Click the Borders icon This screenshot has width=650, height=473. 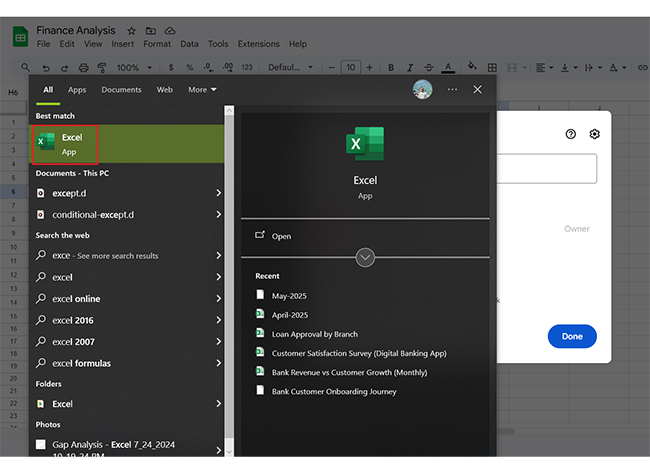coord(492,68)
